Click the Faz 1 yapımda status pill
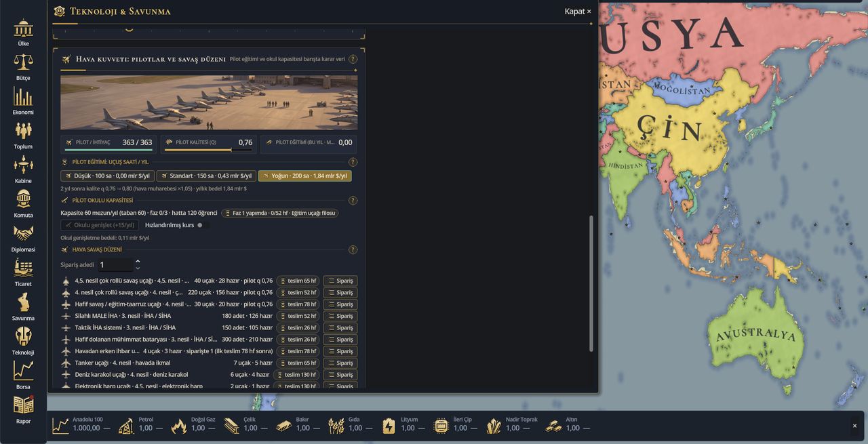This screenshot has height=444, width=868. (x=280, y=213)
